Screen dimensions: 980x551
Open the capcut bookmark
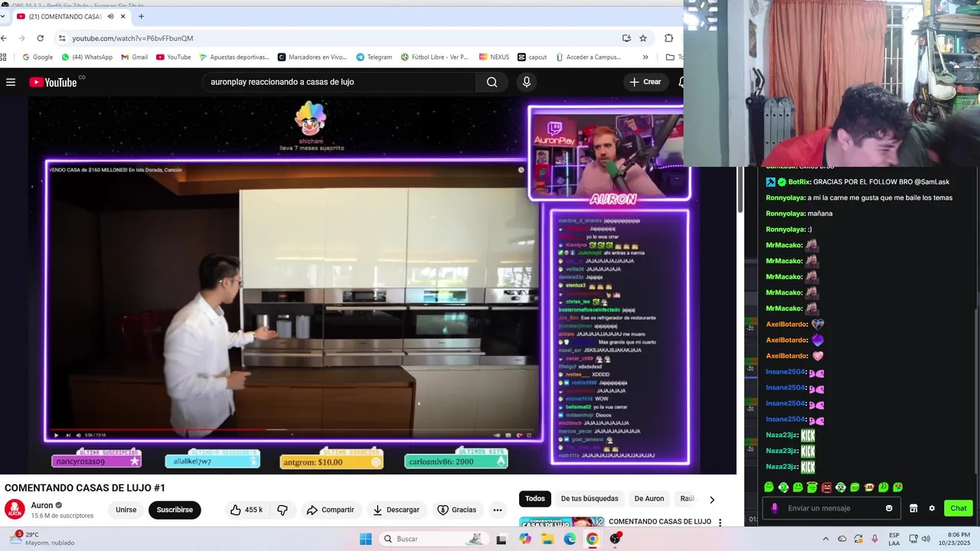point(532,57)
